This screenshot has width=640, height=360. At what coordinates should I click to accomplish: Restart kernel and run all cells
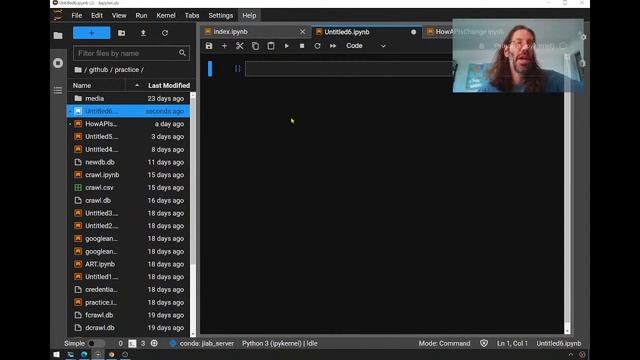[x=333, y=46]
